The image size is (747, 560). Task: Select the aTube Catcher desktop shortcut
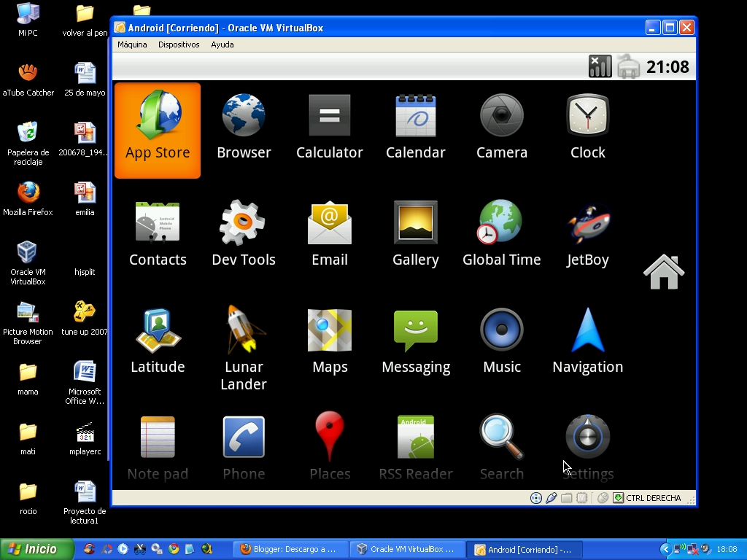28,80
